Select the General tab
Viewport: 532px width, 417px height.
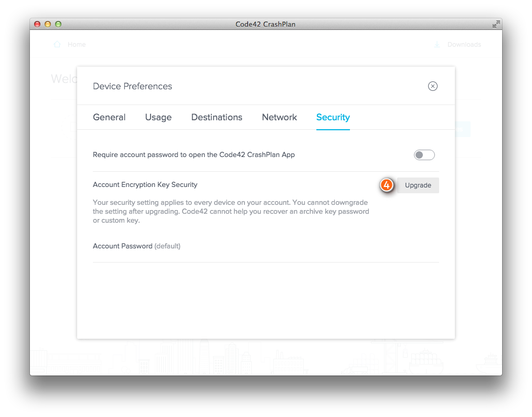109,117
